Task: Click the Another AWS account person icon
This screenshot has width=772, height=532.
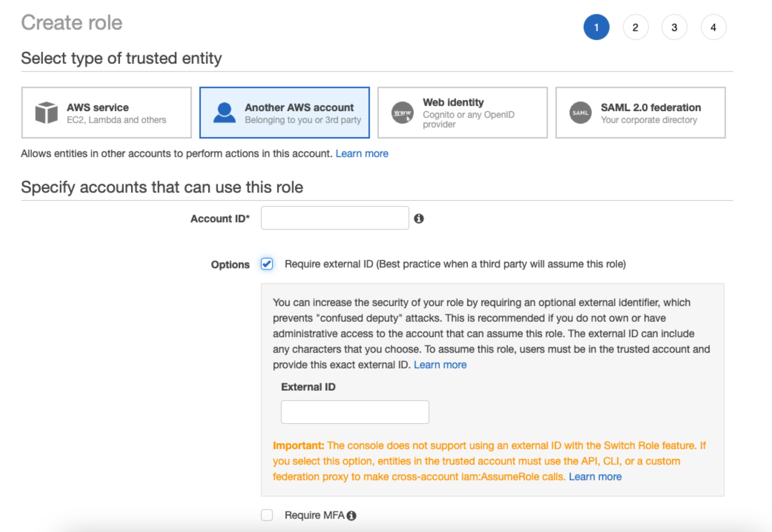Action: 224,112
